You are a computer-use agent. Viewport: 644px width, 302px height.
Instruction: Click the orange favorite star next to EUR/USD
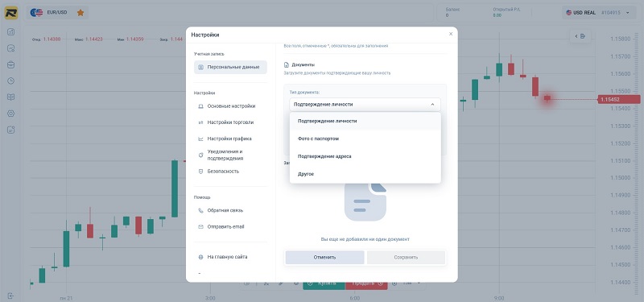(80, 13)
